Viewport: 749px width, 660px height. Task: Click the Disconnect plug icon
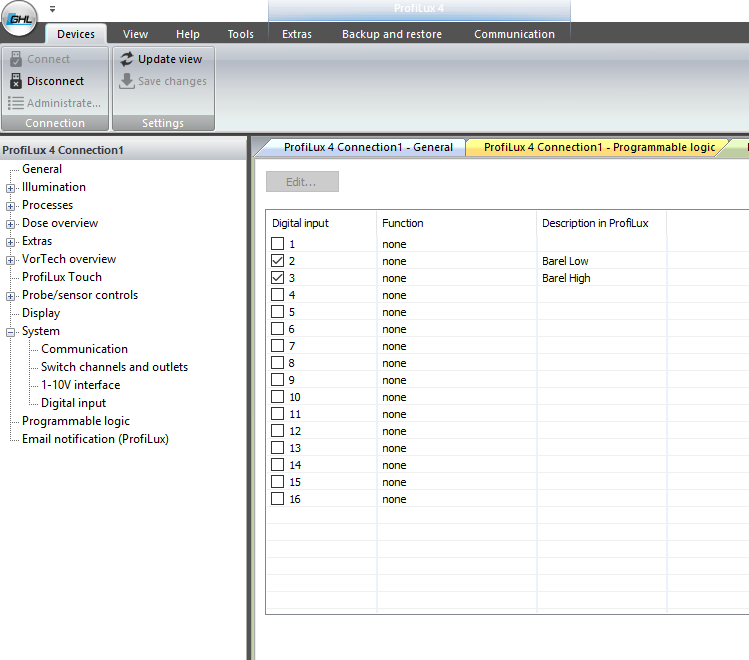[x=16, y=81]
